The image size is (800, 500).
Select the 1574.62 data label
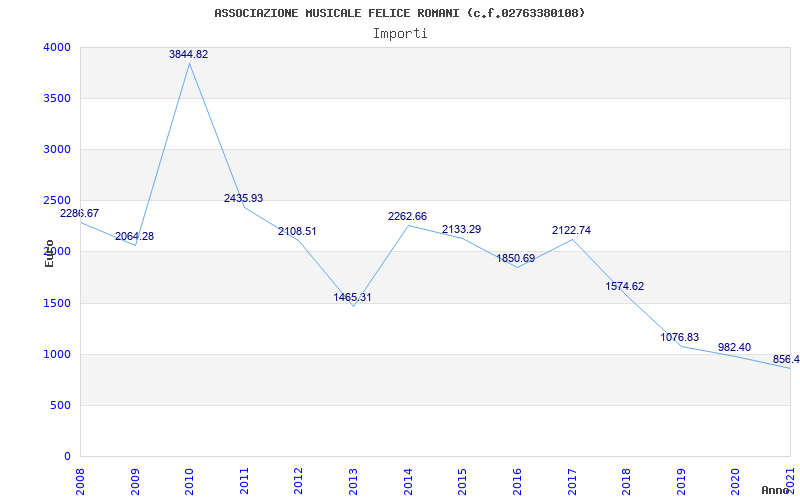click(625, 287)
